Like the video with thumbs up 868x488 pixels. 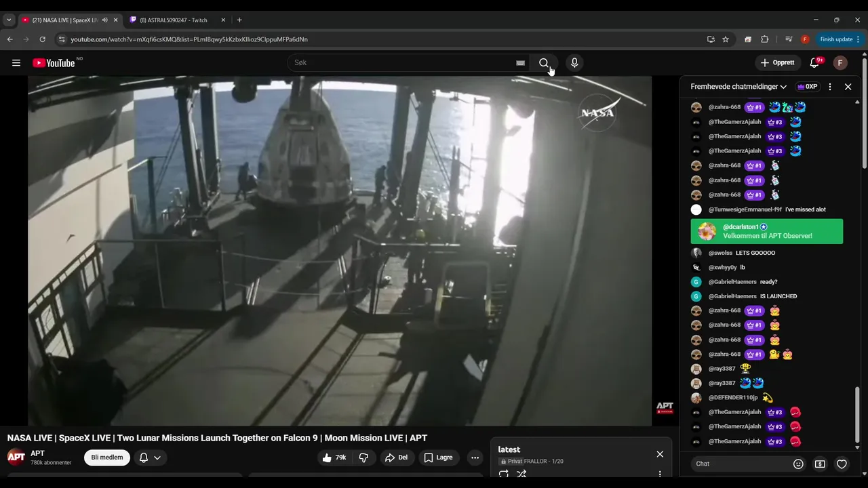(334, 457)
